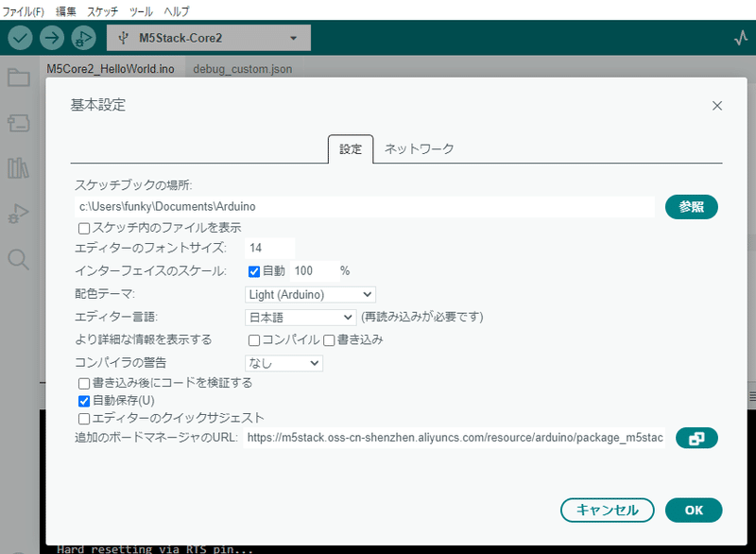Click the Upload arrow toolbar icon
The width and height of the screenshot is (756, 554).
pos(52,38)
